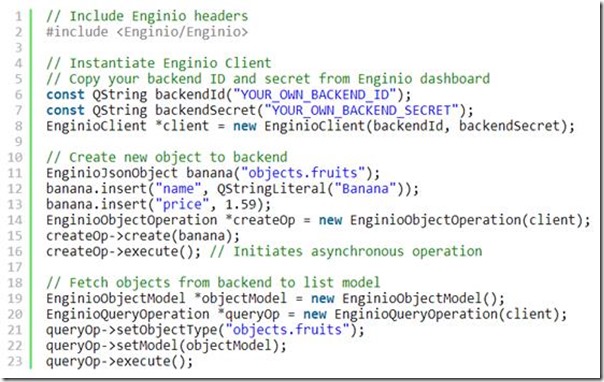
Task: Click the line number 17 in the gutter
Action: click(x=15, y=267)
